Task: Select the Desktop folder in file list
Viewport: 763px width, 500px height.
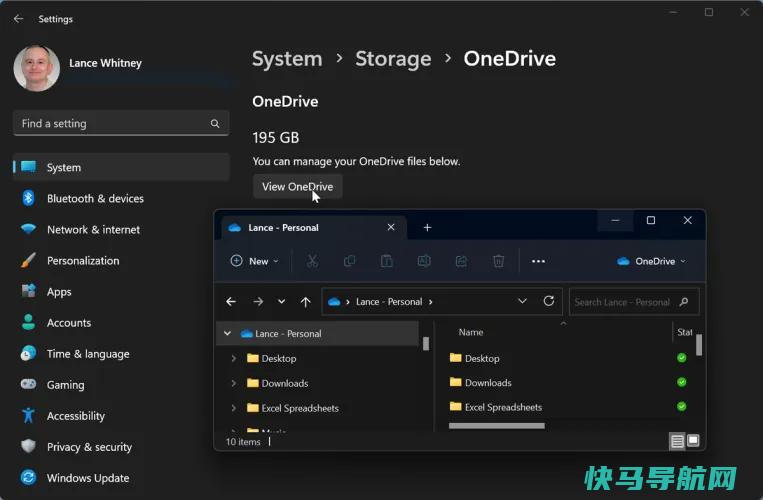Action: tap(475, 358)
